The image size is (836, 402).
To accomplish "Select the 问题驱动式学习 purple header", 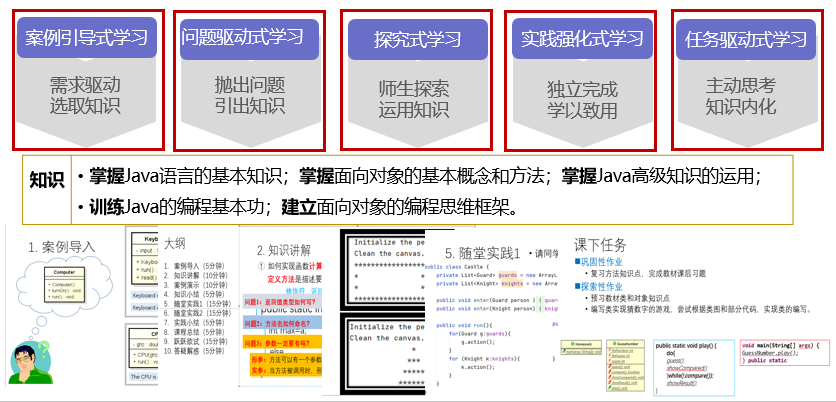I will (250, 38).
